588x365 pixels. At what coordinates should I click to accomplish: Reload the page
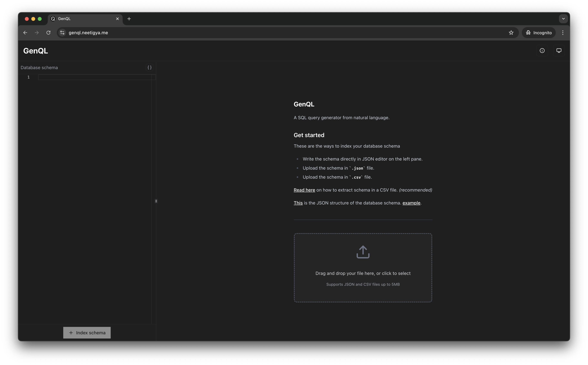pos(48,33)
